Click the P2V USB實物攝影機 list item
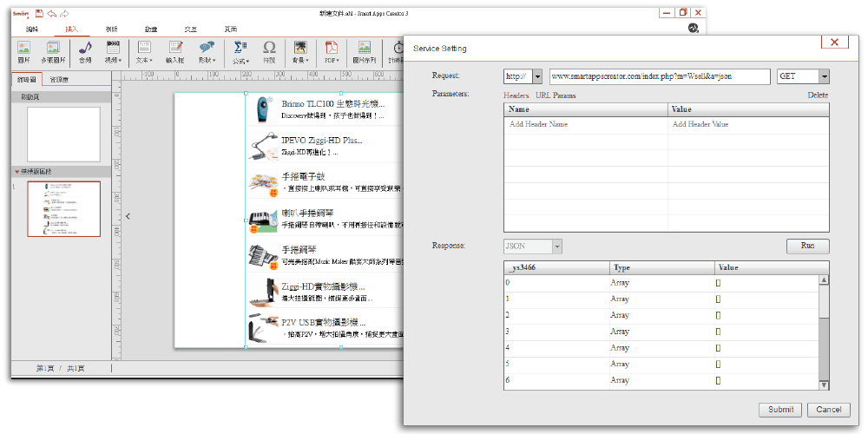 (x=325, y=328)
